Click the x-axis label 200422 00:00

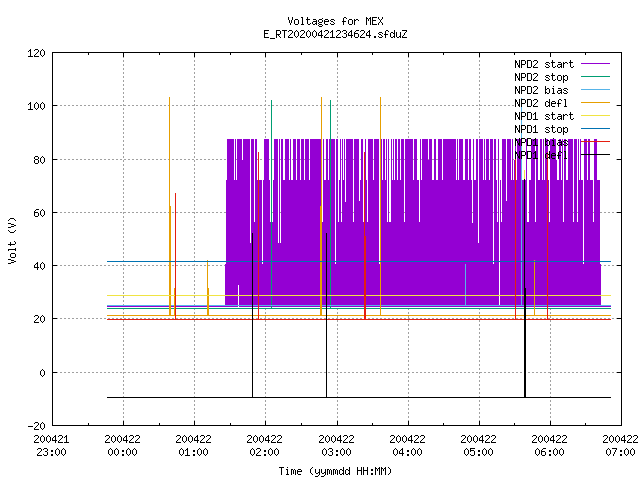[122, 446]
